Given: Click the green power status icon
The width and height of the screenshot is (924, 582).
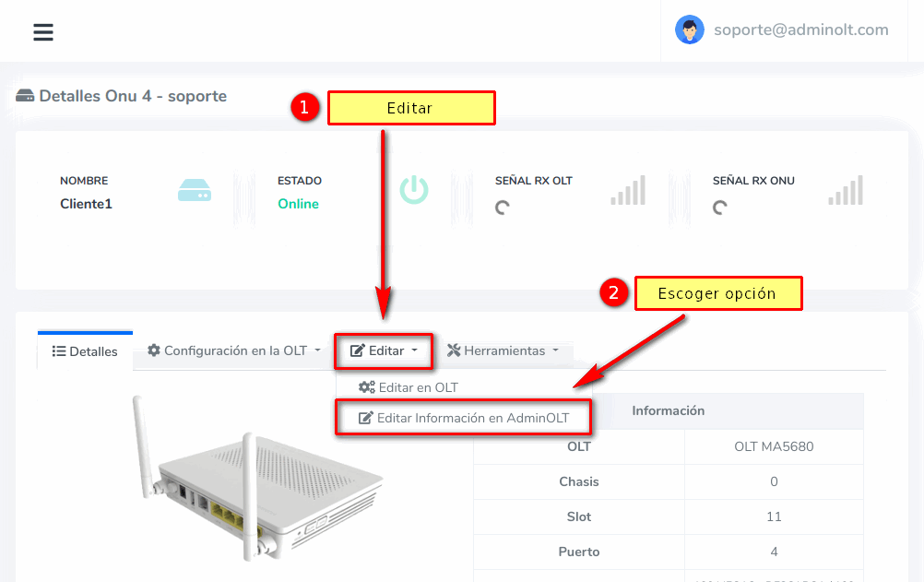Looking at the screenshot, I should [414, 190].
